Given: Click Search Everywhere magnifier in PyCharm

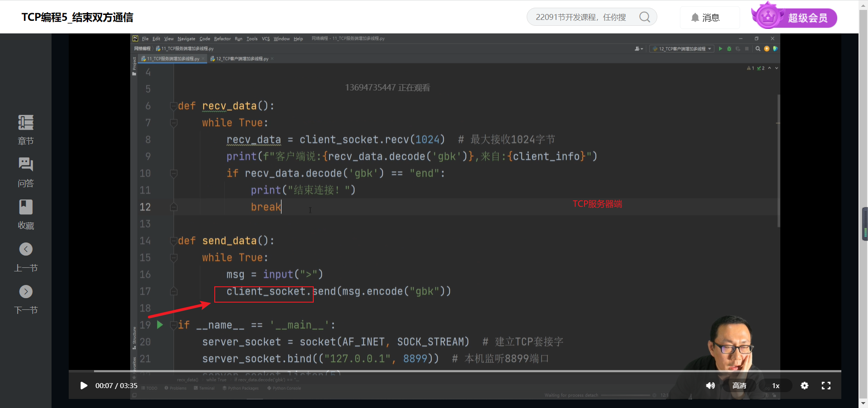Looking at the screenshot, I should tap(758, 49).
